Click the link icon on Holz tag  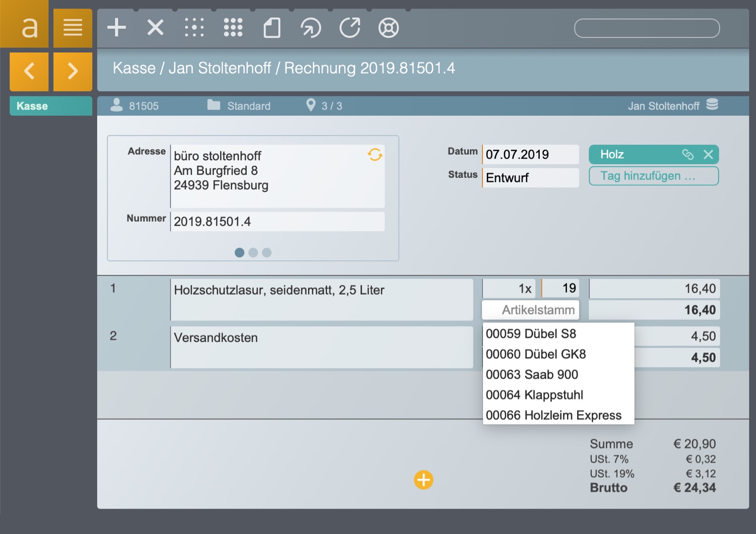coord(687,154)
